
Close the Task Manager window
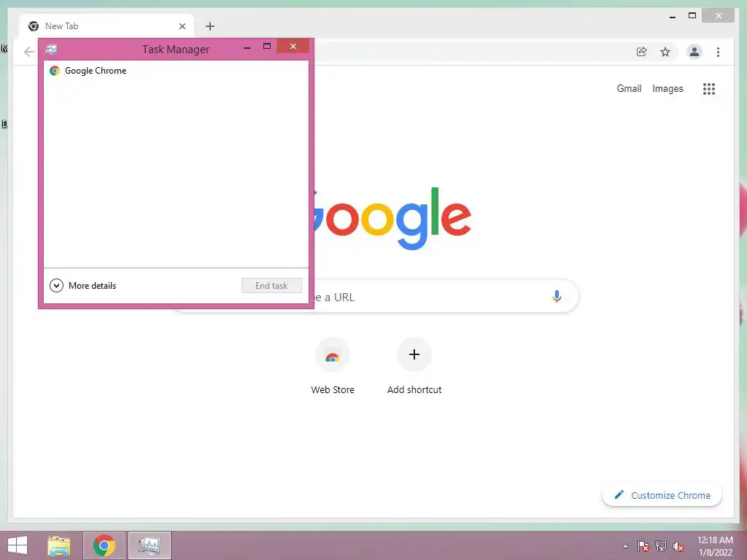293,46
